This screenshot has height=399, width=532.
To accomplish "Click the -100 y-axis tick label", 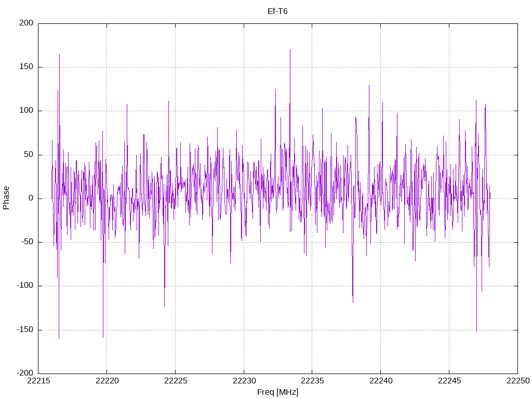I will (25, 286).
